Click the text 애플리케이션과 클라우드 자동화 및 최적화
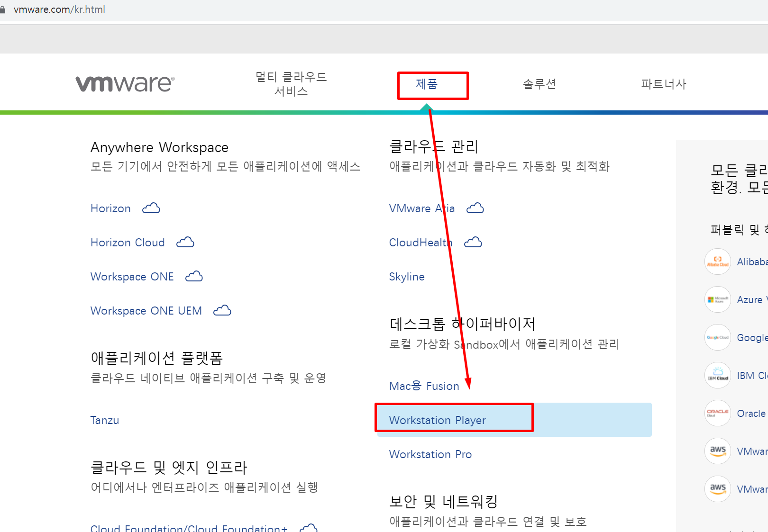The image size is (768, 532). click(x=500, y=166)
